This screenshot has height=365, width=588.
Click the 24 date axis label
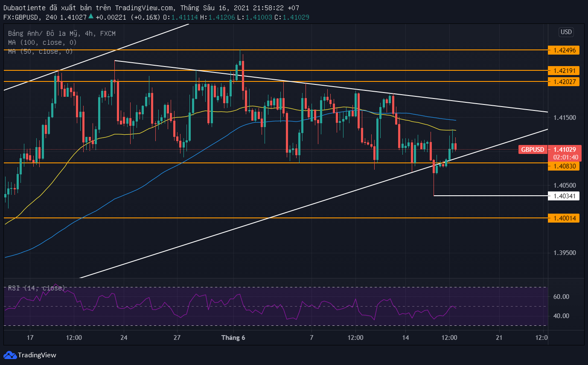point(124,338)
